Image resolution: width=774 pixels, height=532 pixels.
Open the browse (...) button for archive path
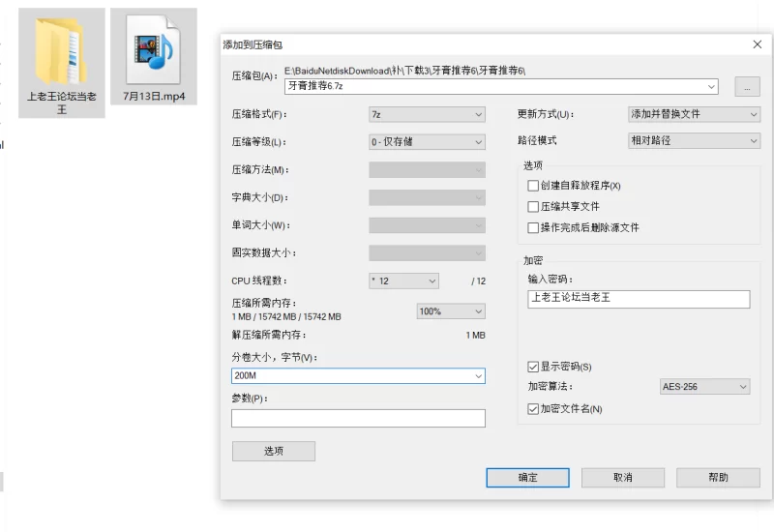(x=747, y=87)
